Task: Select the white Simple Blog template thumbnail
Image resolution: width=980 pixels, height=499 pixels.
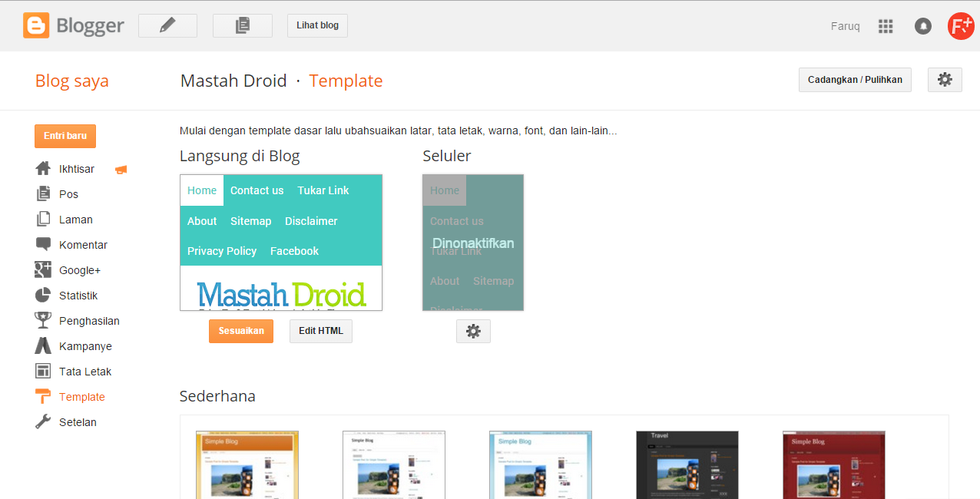Action: point(394,464)
